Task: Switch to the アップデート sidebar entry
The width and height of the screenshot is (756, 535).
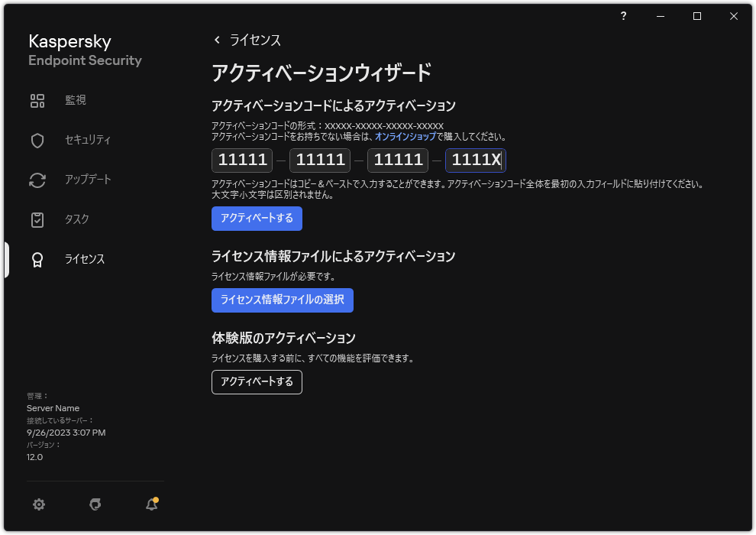Action: point(84,180)
